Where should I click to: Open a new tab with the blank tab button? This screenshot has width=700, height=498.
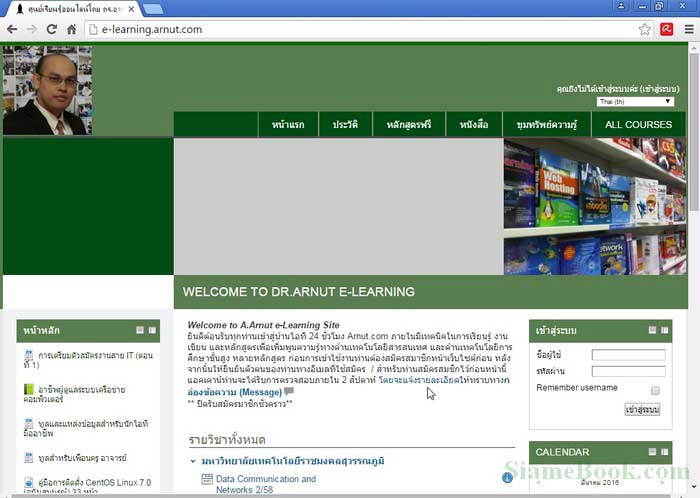[153, 9]
